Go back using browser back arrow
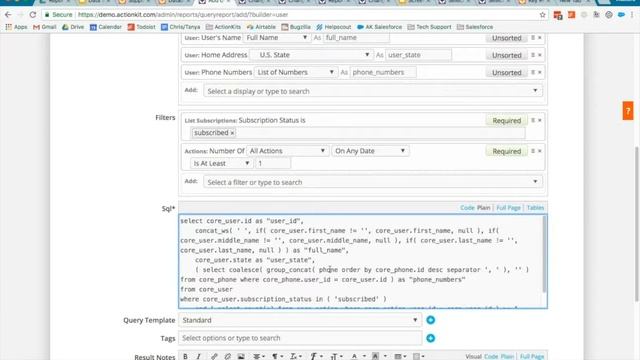 click(8, 15)
